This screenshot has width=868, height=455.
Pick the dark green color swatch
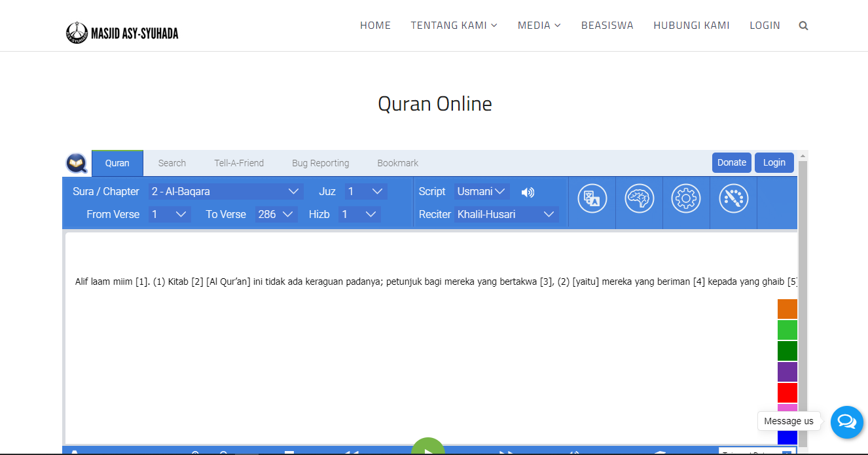[787, 351]
